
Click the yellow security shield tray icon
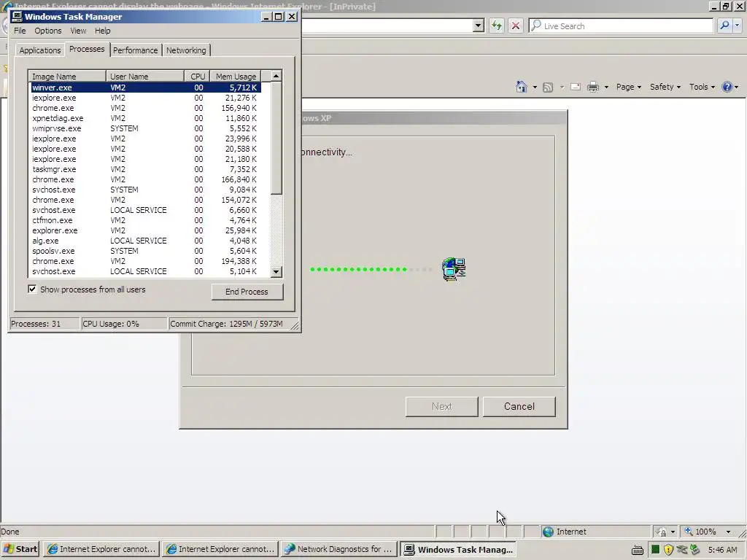pyautogui.click(x=668, y=550)
